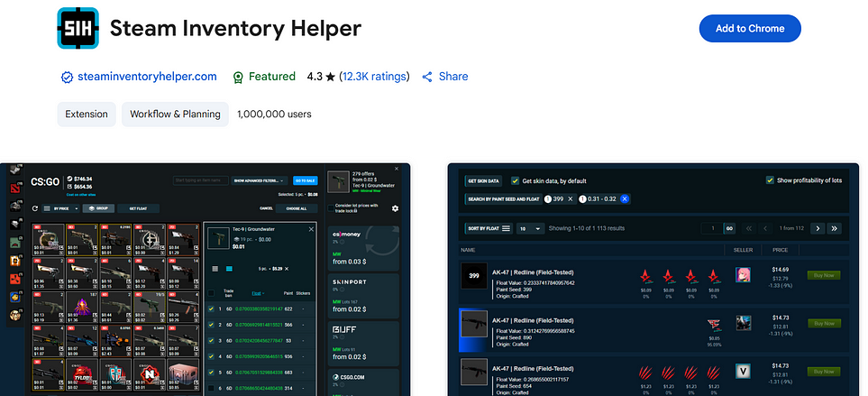The width and height of the screenshot is (868, 396).
Task: Toggle Get skin data by default checkbox
Action: point(516,180)
